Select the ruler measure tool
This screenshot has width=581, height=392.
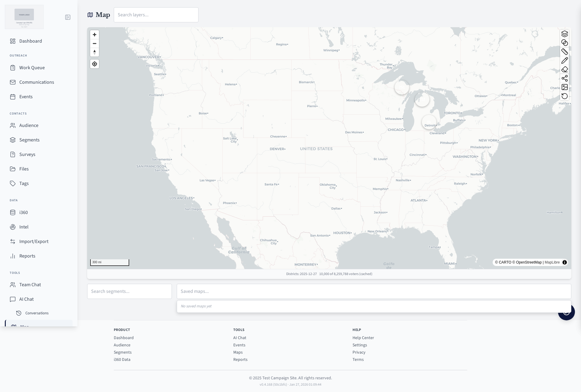[564, 52]
